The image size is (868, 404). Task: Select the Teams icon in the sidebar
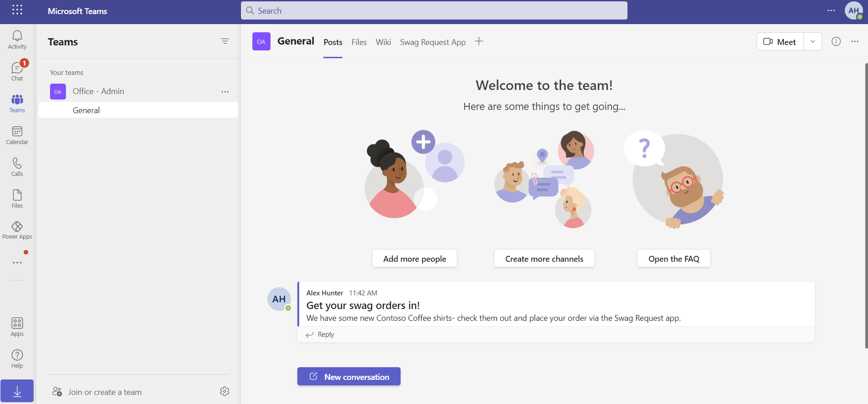coord(17,104)
